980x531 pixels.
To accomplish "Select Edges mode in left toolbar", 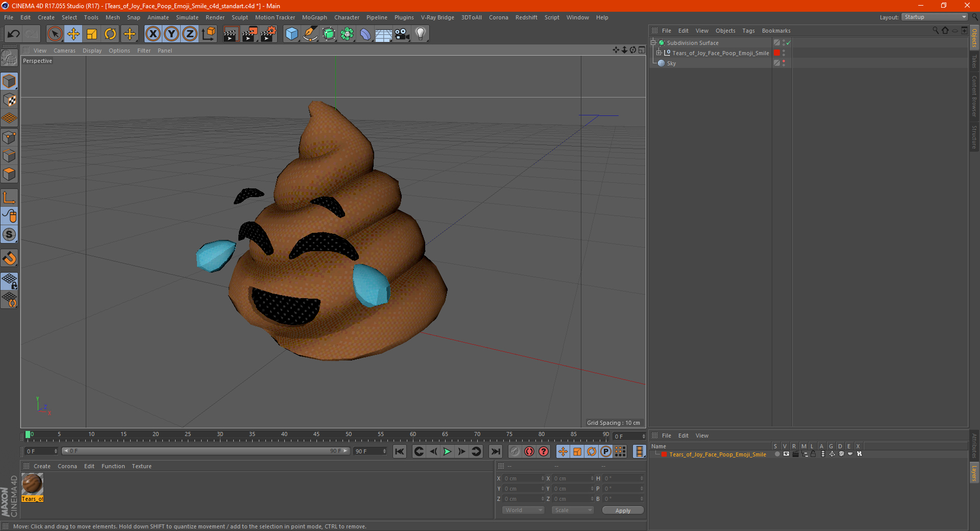I will pyautogui.click(x=9, y=156).
